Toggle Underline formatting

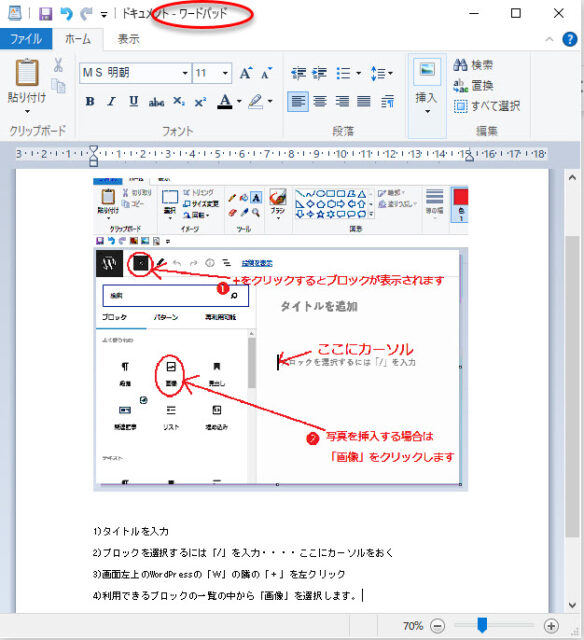pos(133,102)
